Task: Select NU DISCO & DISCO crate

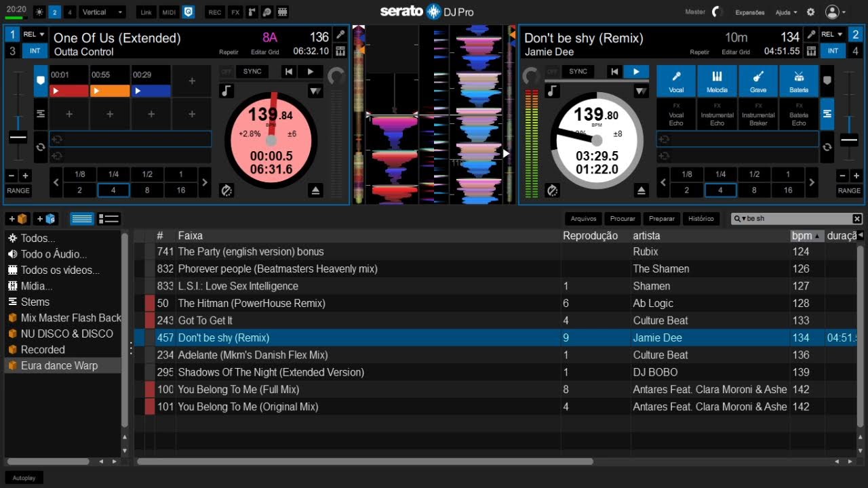Action: 63,334
